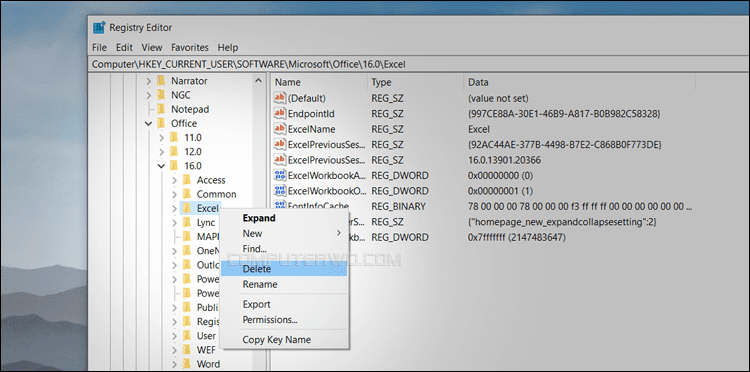Click the Narrator folder icon in tree
The image size is (750, 372).
click(161, 81)
